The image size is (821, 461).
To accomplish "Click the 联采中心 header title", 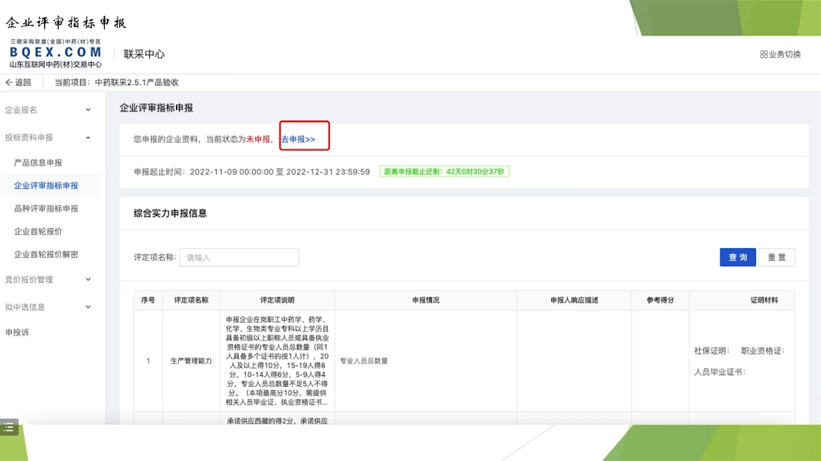I will click(144, 55).
